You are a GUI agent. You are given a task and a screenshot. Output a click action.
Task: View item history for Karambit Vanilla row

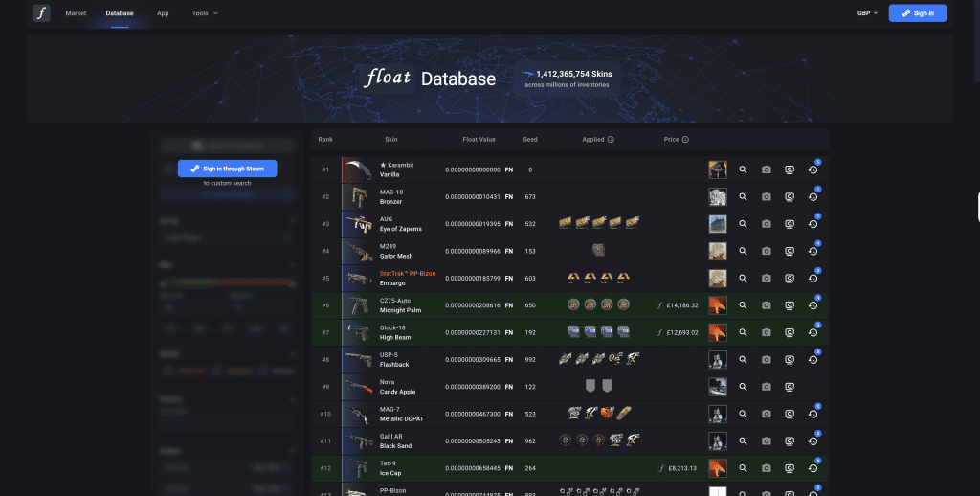[813, 169]
